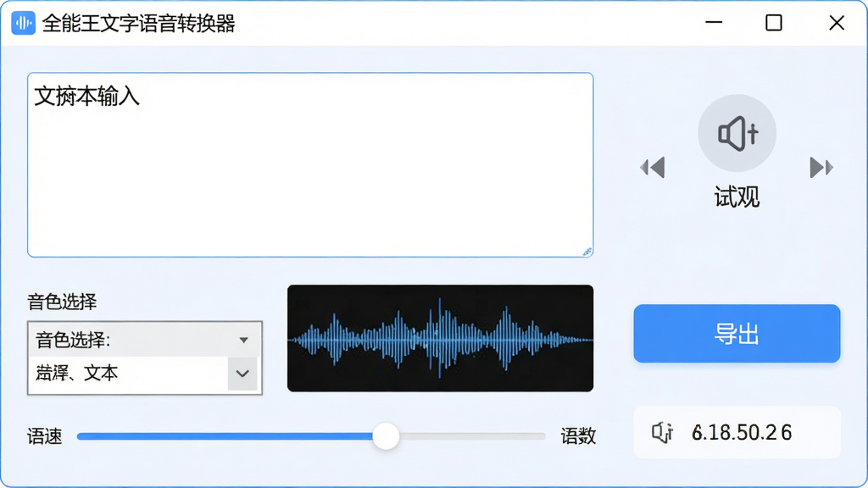Viewport: 868px width, 488px height.
Task: Click the audio waveform preview
Action: [x=440, y=339]
